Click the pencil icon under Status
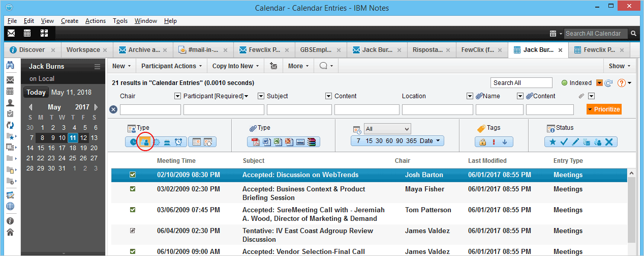 pyautogui.click(x=575, y=142)
